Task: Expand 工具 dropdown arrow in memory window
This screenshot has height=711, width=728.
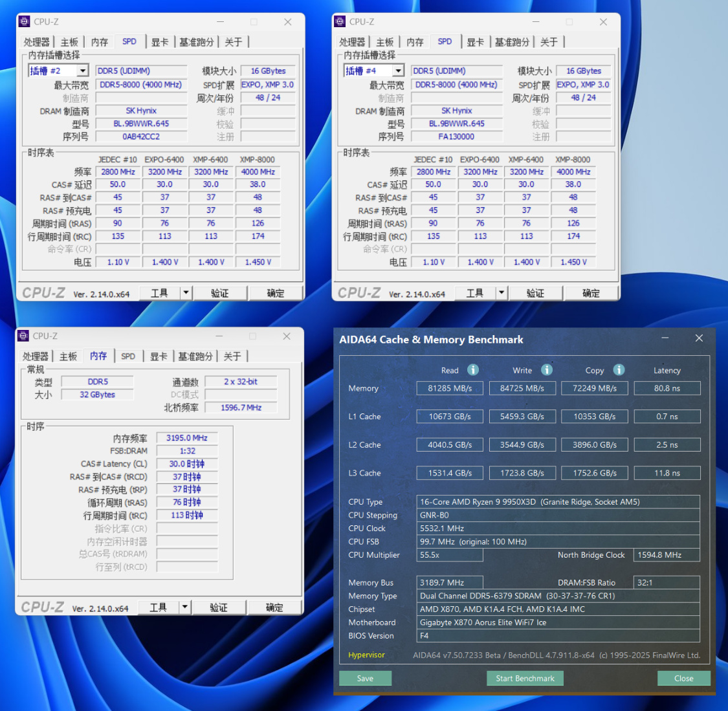Action: point(185,607)
